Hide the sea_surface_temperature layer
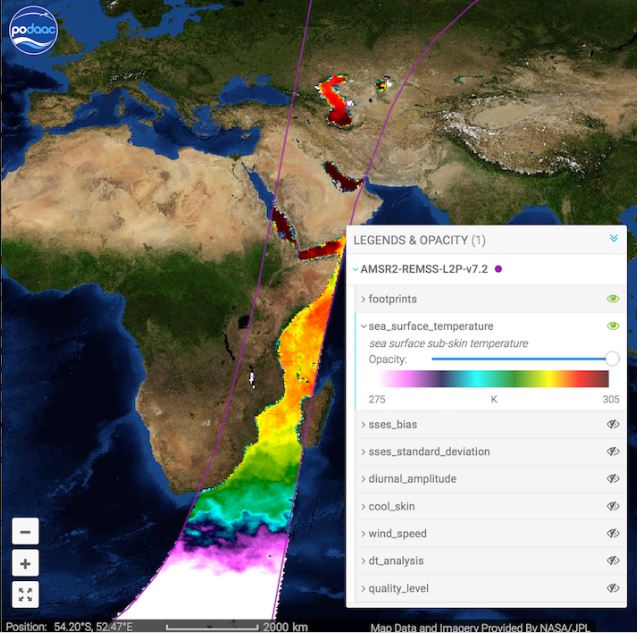 [613, 326]
